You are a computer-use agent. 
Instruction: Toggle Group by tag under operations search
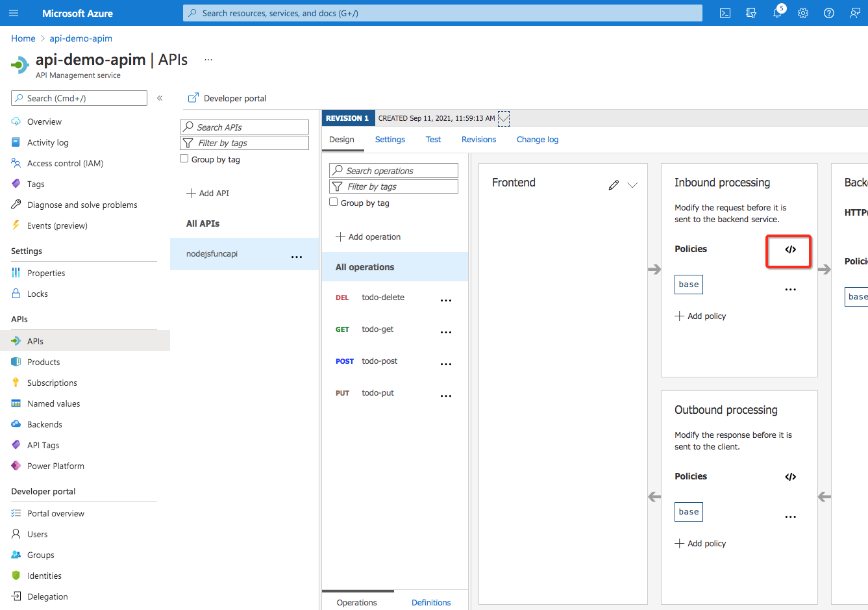pos(334,202)
